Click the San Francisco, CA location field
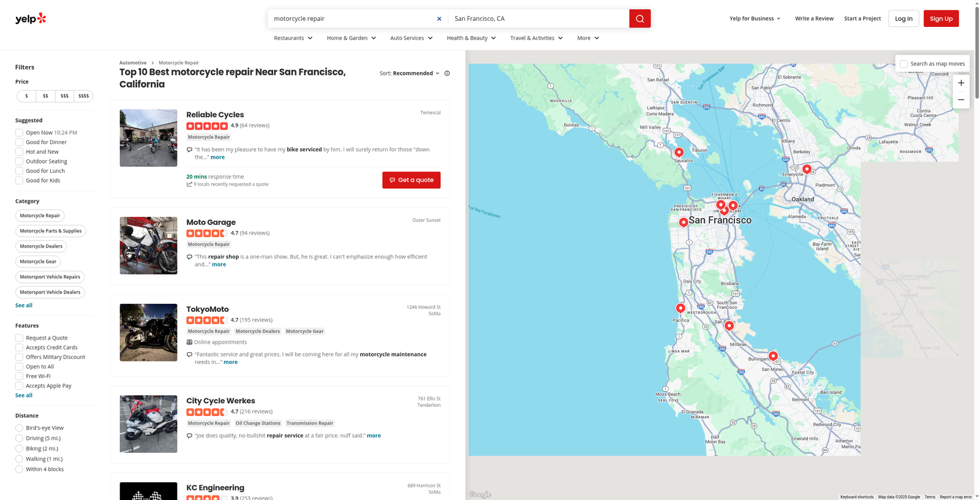Viewport: 980px width, 500px height. (x=539, y=18)
